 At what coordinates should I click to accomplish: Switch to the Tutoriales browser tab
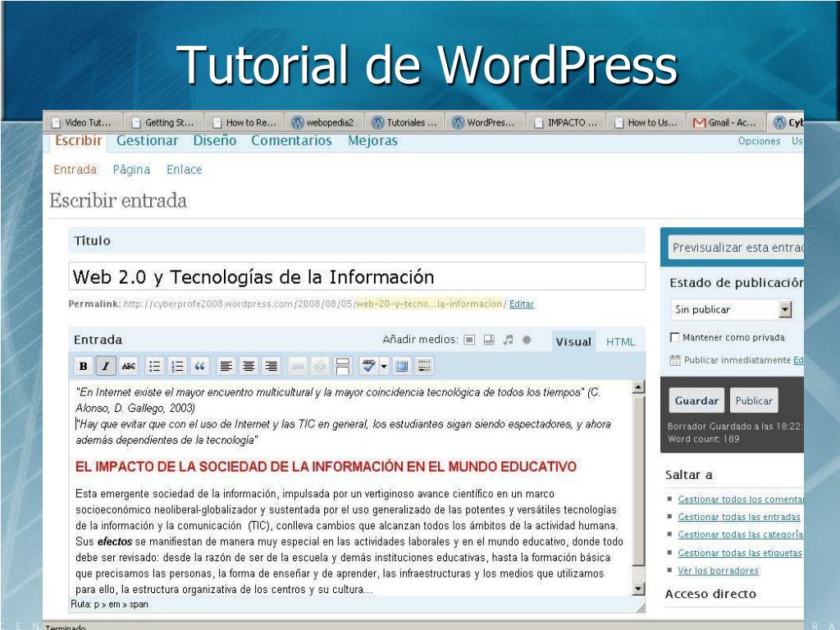405,123
